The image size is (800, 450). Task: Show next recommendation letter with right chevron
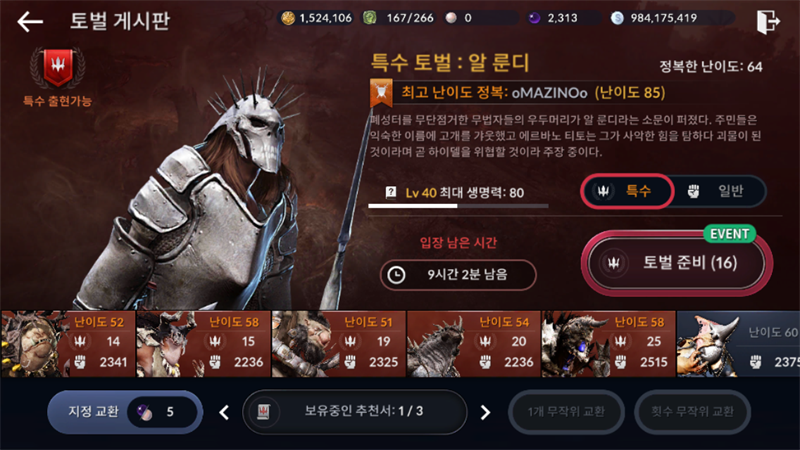tap(485, 412)
